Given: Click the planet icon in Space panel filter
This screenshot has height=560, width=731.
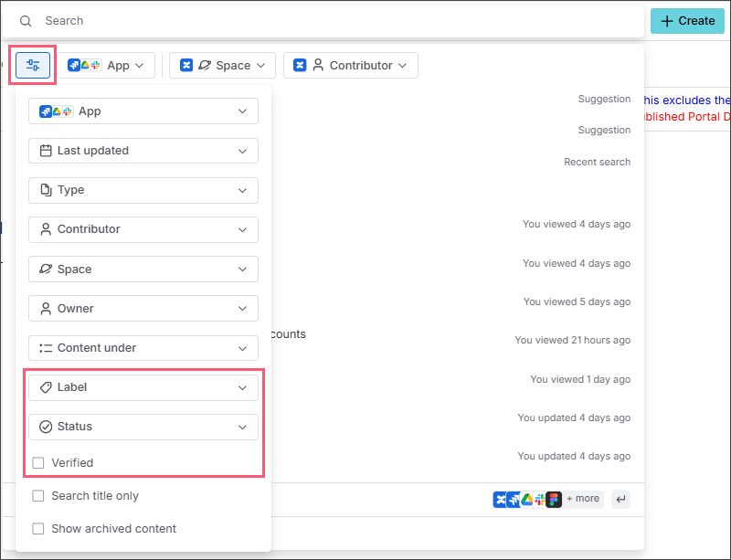Looking at the screenshot, I should (46, 269).
